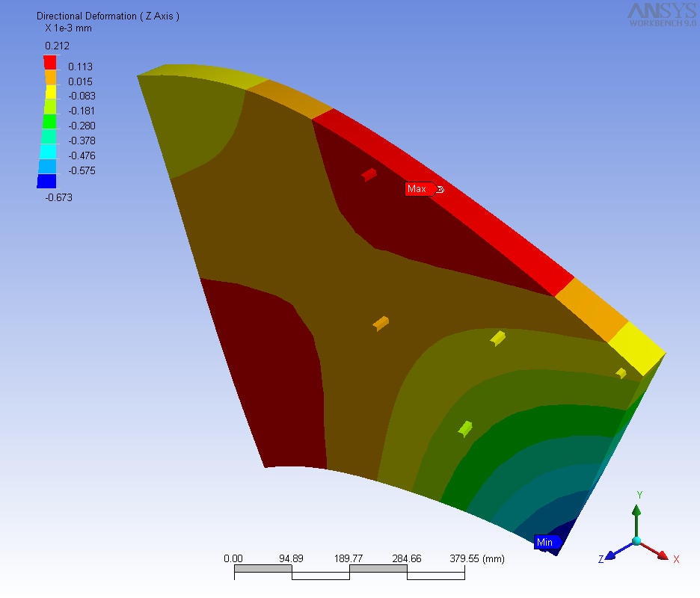Click the scale ruler value 284.66
The width and height of the screenshot is (700, 598).
coord(407,558)
